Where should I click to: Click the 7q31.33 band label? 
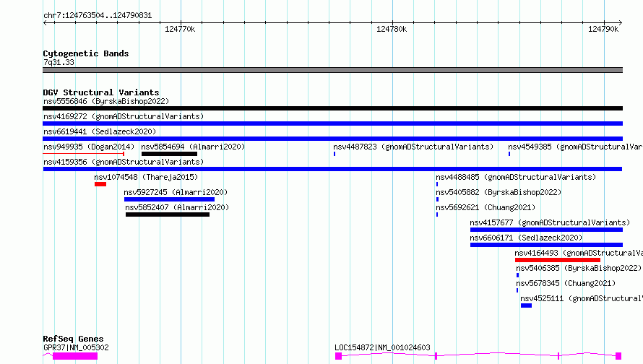click(59, 62)
